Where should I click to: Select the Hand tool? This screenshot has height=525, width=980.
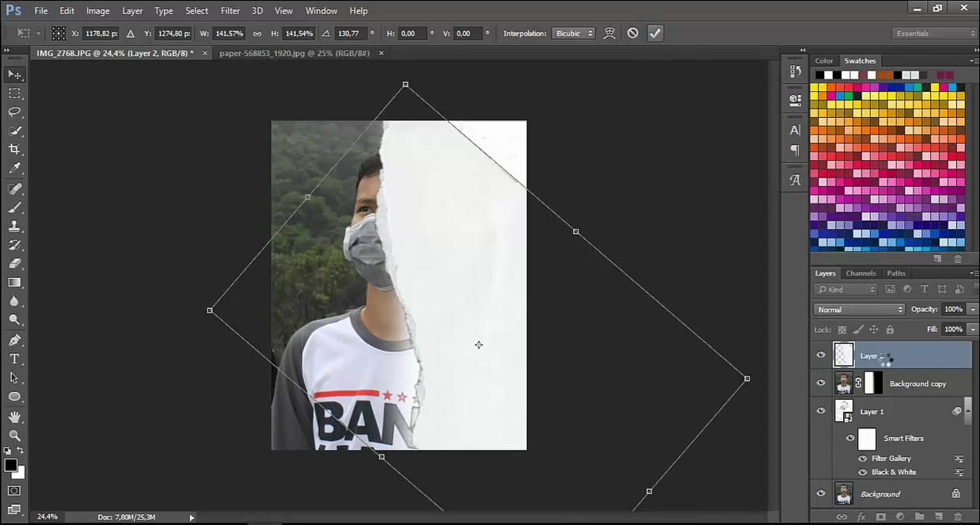[14, 417]
